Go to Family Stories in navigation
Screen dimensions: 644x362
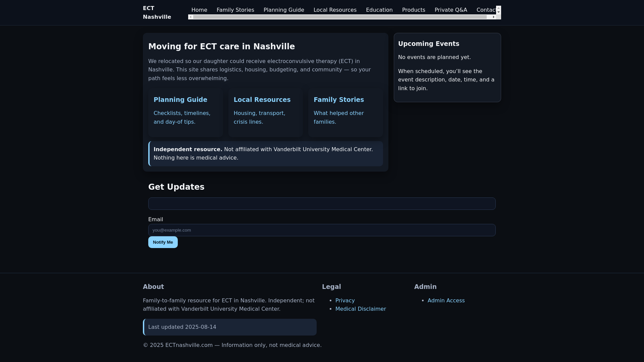235,10
